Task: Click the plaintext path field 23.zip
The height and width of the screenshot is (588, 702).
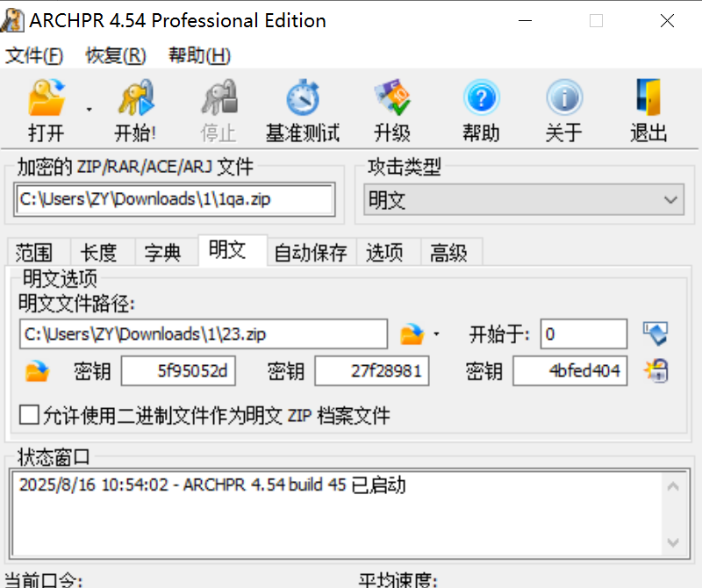Action: (x=204, y=334)
